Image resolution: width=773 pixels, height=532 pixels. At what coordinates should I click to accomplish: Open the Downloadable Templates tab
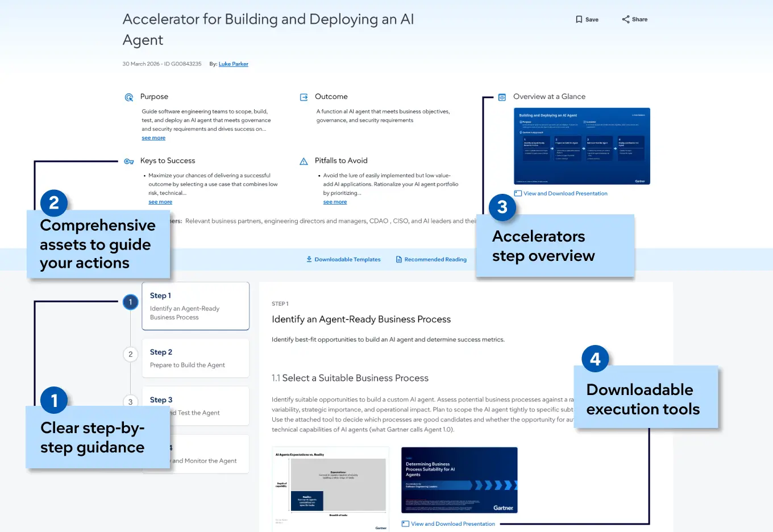coord(343,260)
